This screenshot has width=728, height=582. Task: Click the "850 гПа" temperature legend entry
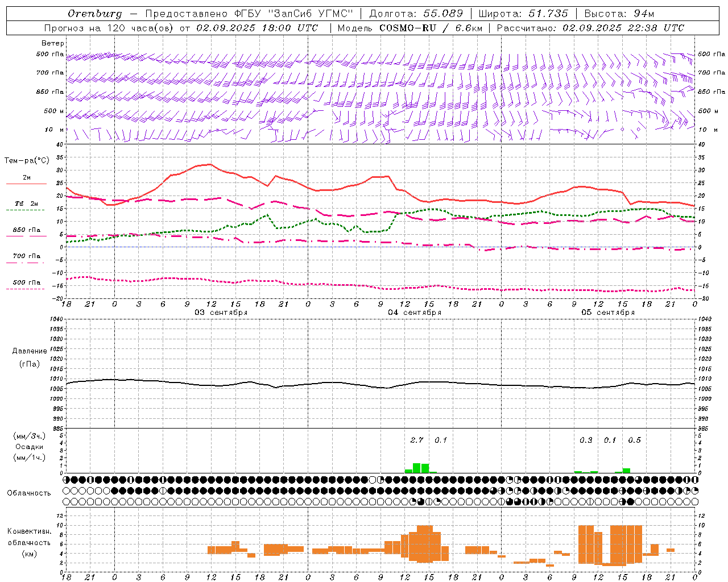point(27,230)
